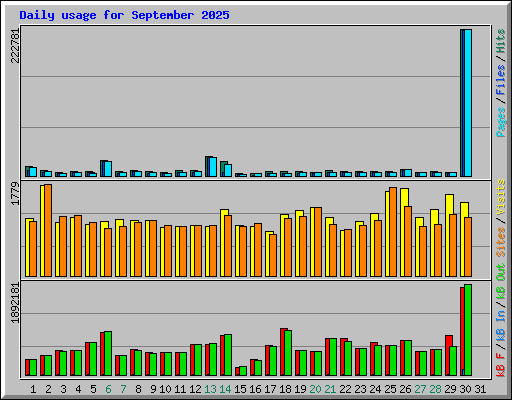Click the "Files" legend label
The height and width of the screenshot is (400, 512).
[501, 79]
